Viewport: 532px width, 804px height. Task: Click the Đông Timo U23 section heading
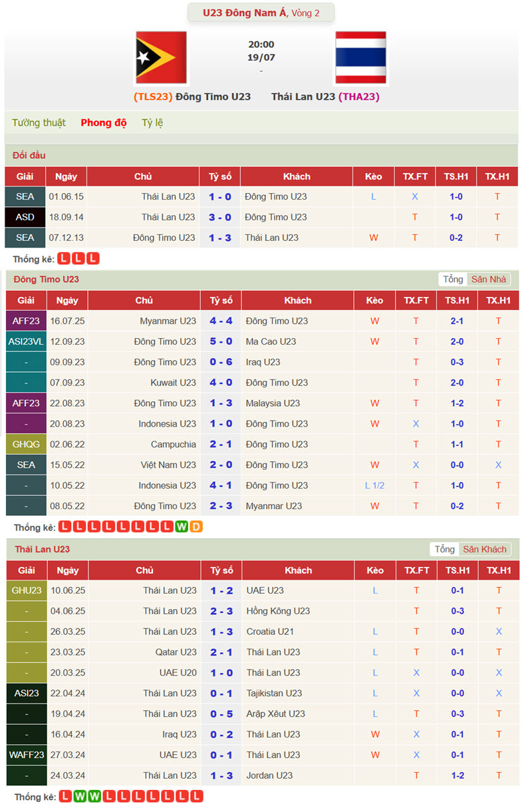46,280
